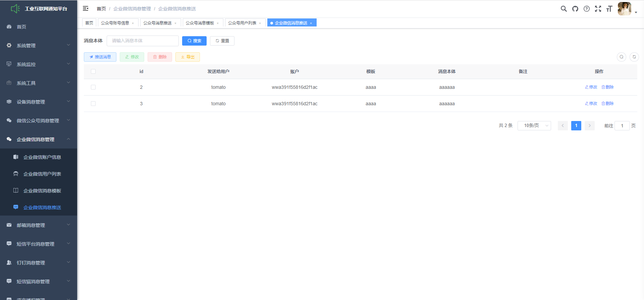Click the 首页 breadcrumb link
Image resolution: width=644 pixels, height=300 pixels.
point(101,9)
